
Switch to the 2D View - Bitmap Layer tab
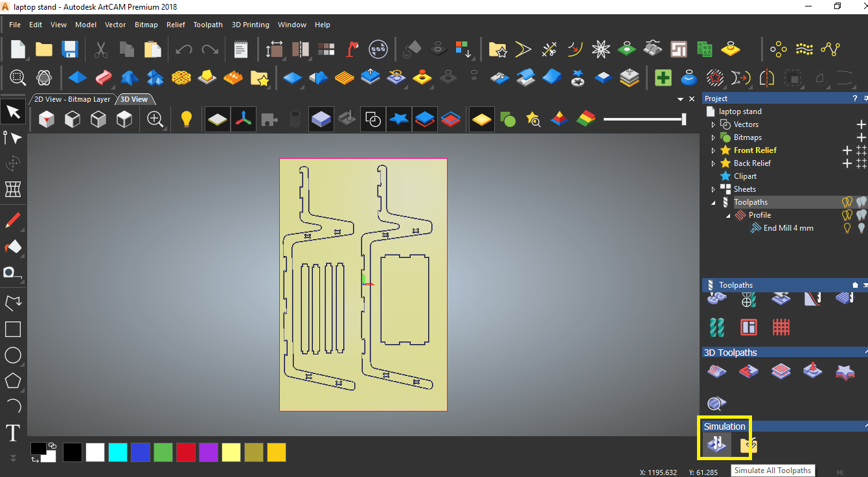tap(72, 99)
